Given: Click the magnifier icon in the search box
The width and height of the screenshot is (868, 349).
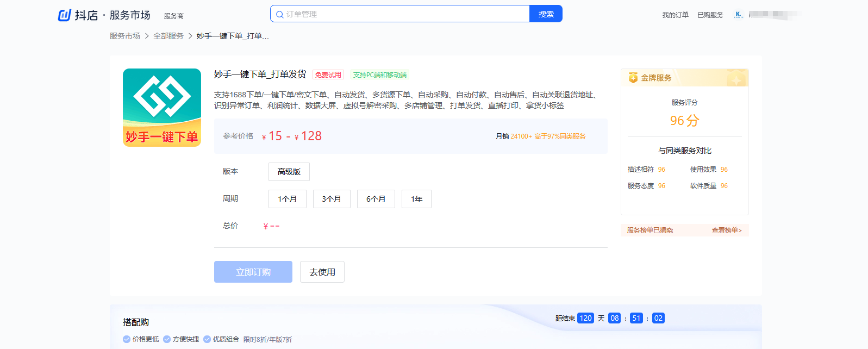Looking at the screenshot, I should coord(279,15).
